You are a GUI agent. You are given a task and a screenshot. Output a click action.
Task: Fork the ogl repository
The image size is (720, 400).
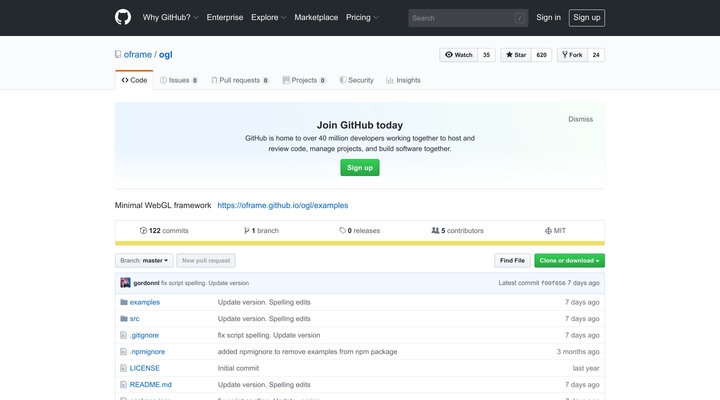coord(572,55)
